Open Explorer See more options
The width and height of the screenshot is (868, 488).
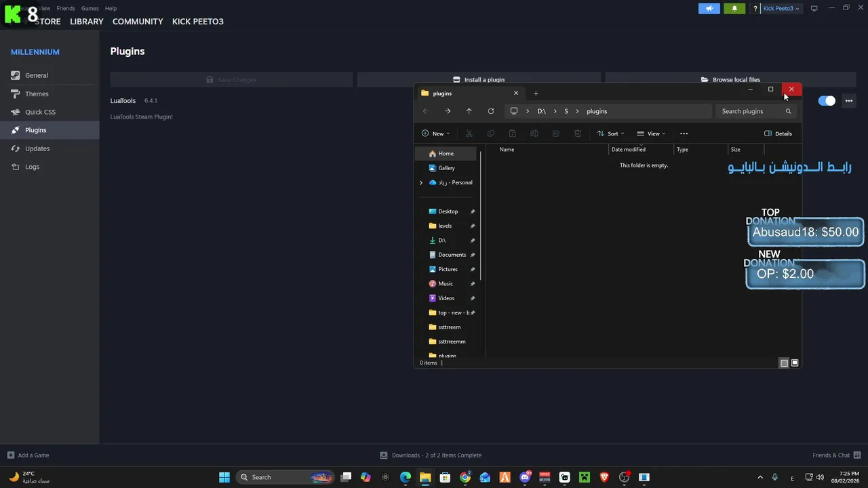684,134
